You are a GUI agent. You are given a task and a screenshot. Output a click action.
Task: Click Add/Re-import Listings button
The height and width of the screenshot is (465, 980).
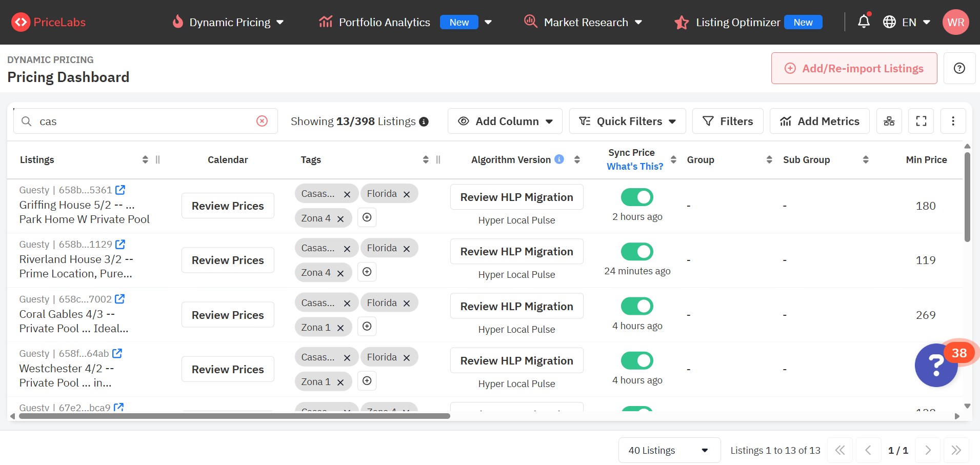click(x=854, y=68)
